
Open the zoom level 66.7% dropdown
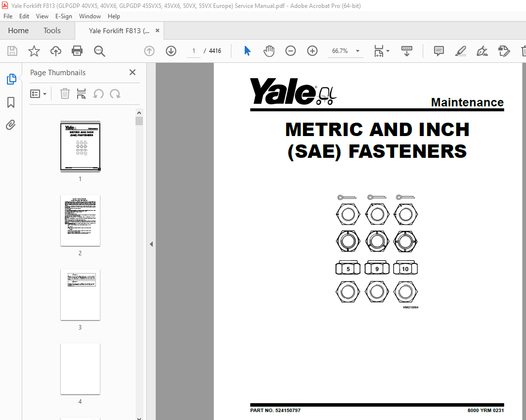[x=358, y=51]
